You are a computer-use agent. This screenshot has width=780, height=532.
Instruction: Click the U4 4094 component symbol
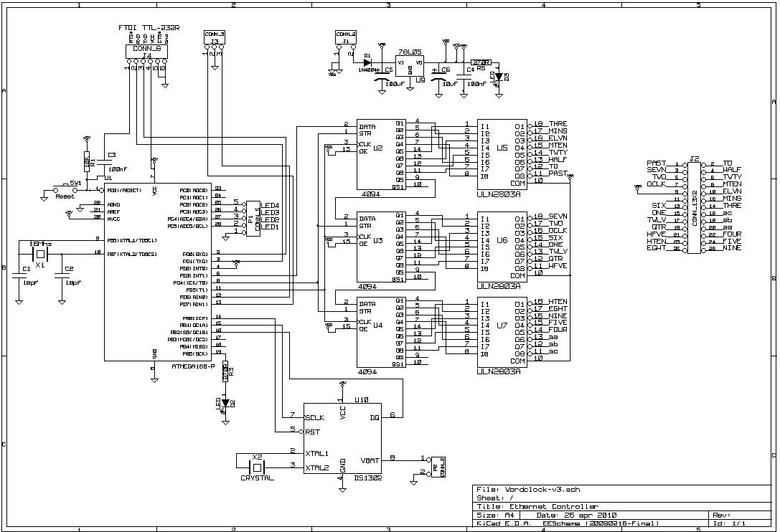click(380, 333)
